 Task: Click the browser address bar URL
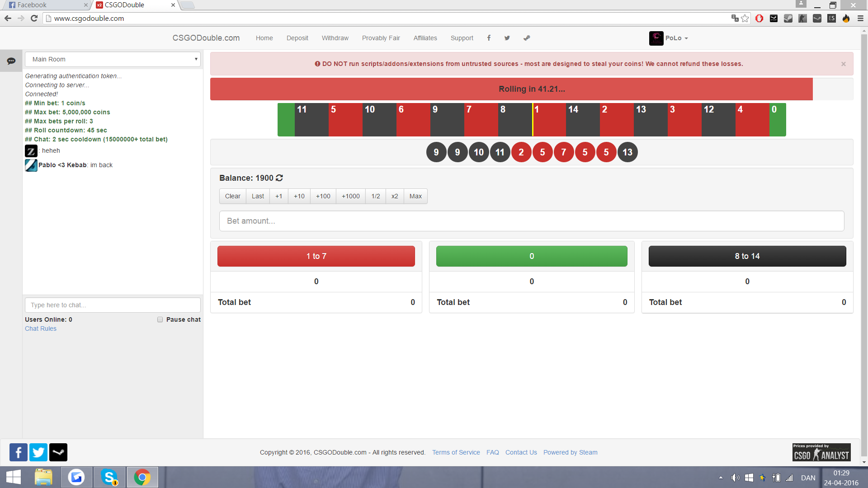(x=89, y=18)
